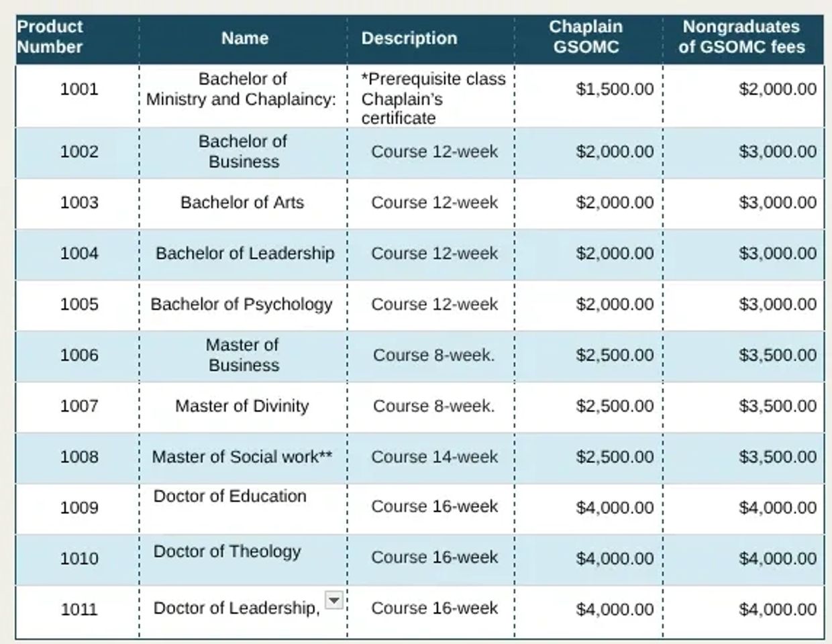Click the Name column header
Image resolution: width=832 pixels, height=644 pixels.
[x=244, y=38]
